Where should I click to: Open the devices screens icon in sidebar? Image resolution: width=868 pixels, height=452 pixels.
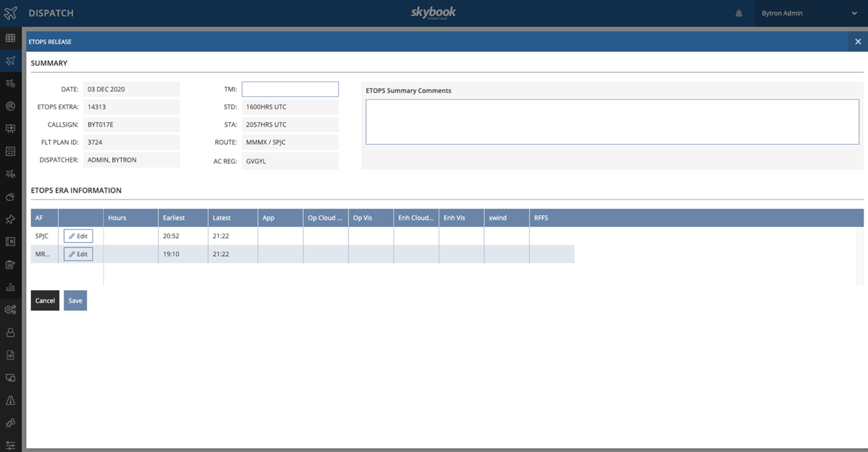11,378
